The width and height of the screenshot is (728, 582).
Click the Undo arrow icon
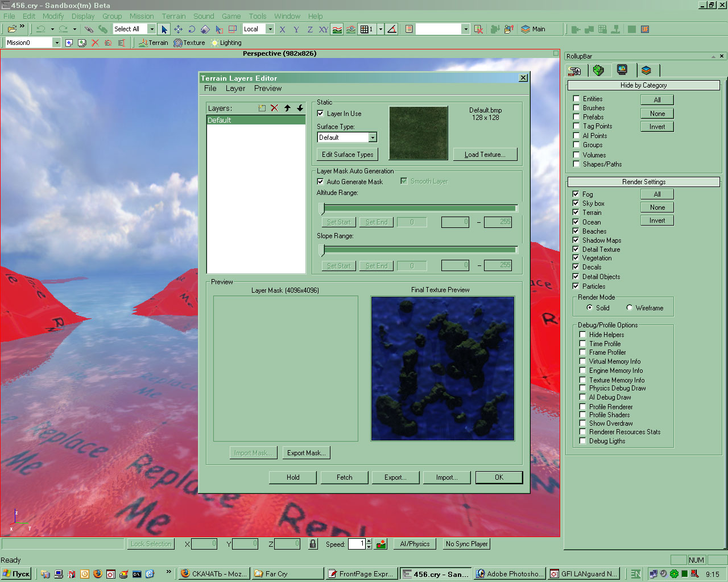tap(40, 29)
